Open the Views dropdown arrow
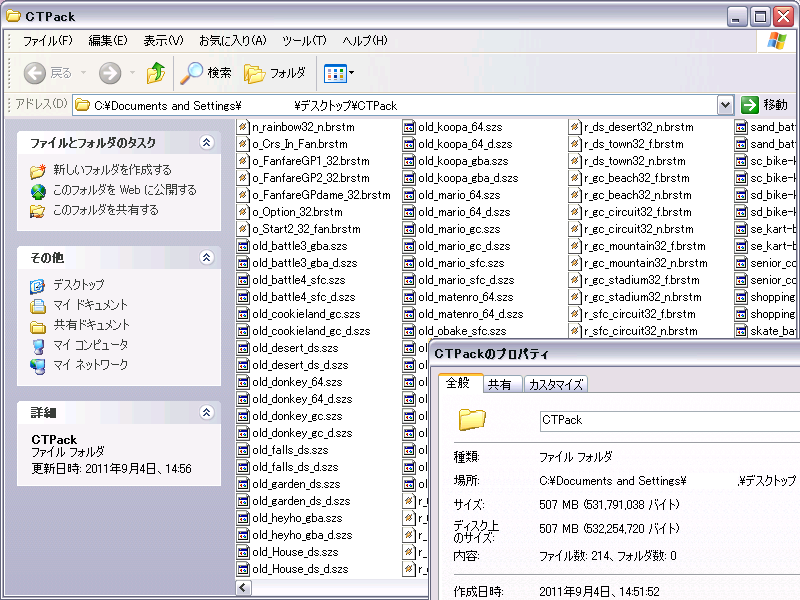Image resolution: width=800 pixels, height=600 pixels. pos(352,73)
